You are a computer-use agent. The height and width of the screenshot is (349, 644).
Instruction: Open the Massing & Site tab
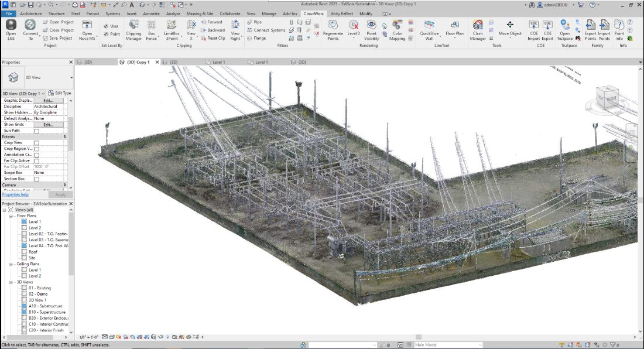point(200,13)
